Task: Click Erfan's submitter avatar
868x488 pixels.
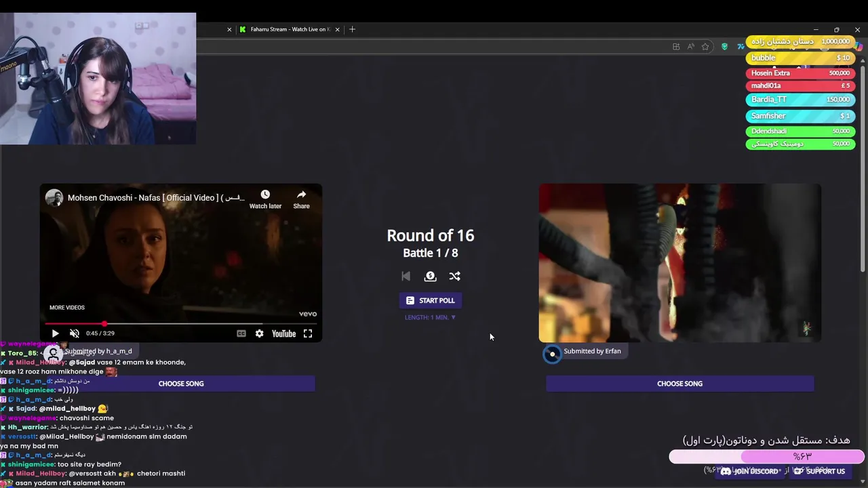Action: (552, 353)
